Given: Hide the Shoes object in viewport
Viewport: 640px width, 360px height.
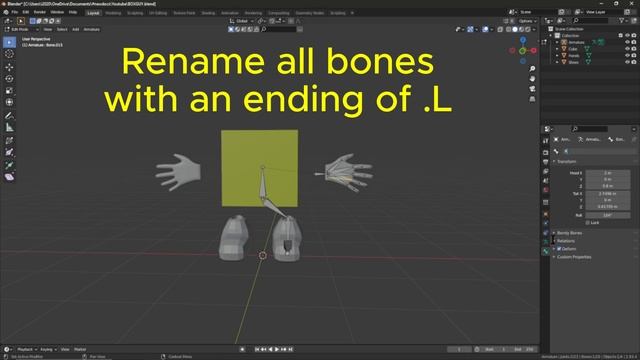Looking at the screenshot, I should 627,62.
